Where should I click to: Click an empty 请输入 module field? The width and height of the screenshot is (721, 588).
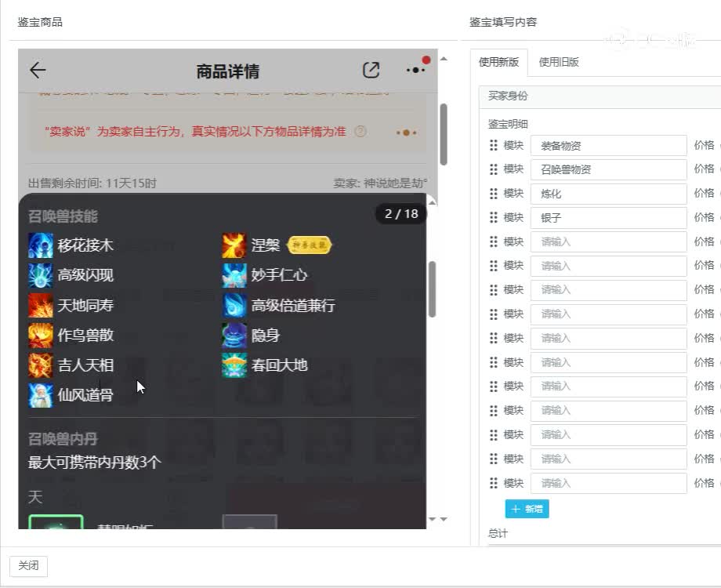(608, 241)
